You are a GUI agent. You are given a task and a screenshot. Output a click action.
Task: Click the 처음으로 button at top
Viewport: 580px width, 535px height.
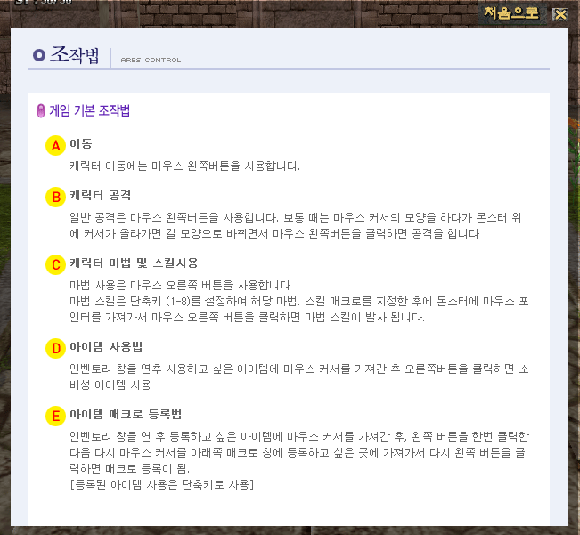point(512,13)
